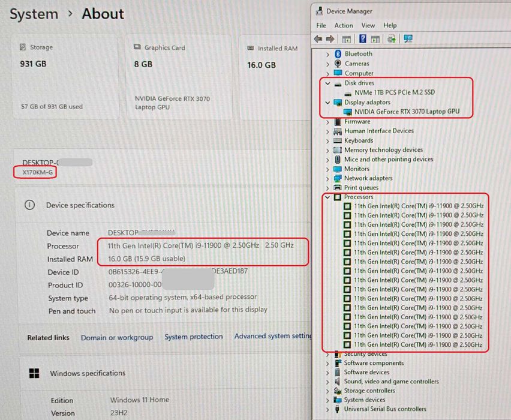
Task: Click the Display adaptors category icon
Action: pos(338,103)
